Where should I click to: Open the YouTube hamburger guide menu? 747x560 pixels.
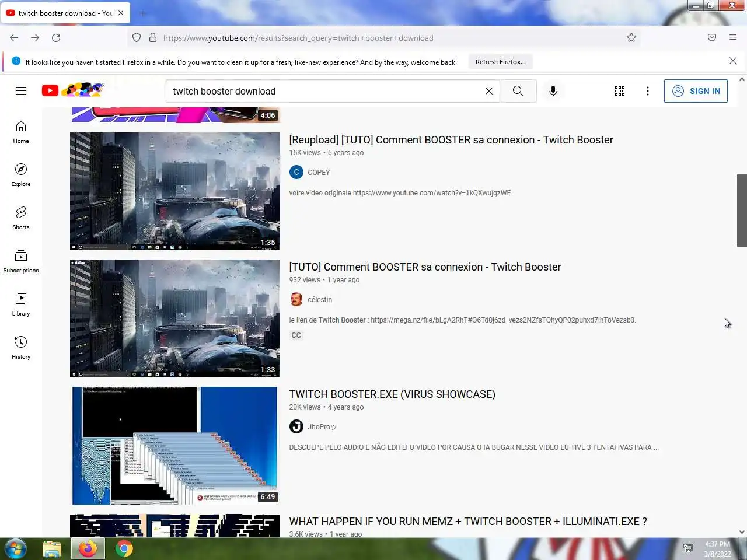pos(21,91)
